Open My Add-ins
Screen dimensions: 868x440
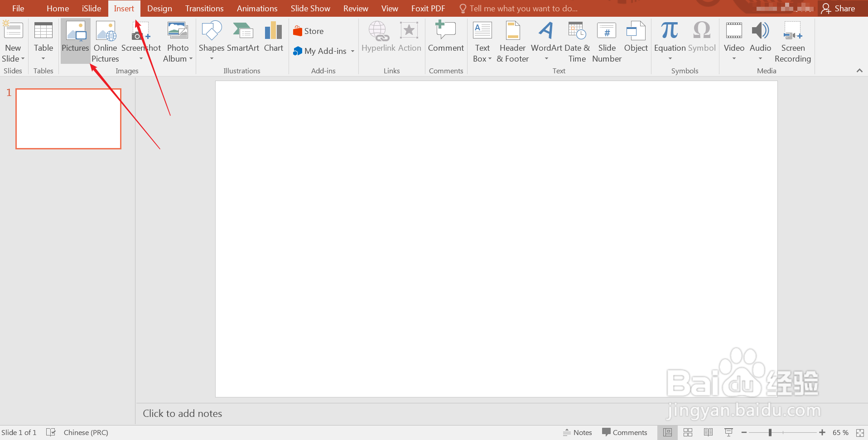tap(320, 51)
